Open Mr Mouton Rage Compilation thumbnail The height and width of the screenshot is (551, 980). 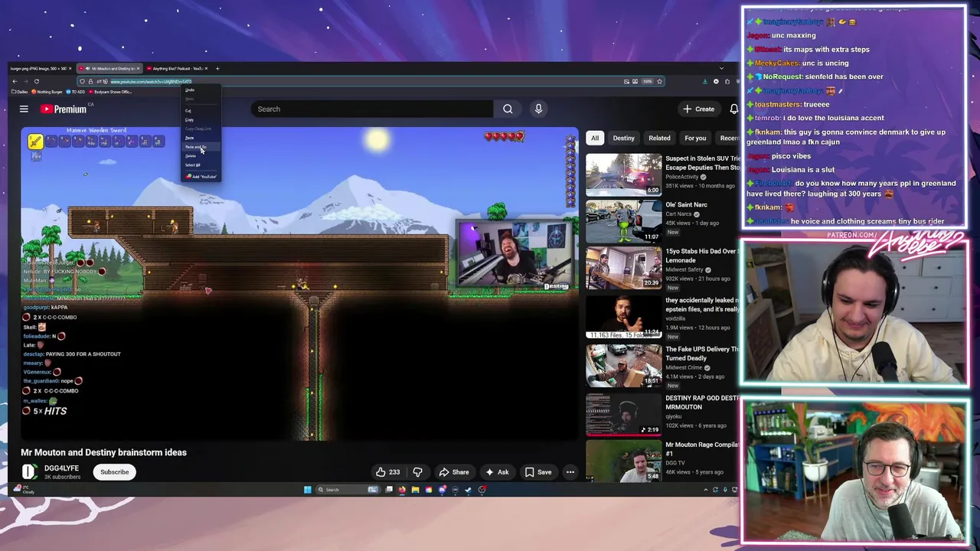tap(623, 460)
